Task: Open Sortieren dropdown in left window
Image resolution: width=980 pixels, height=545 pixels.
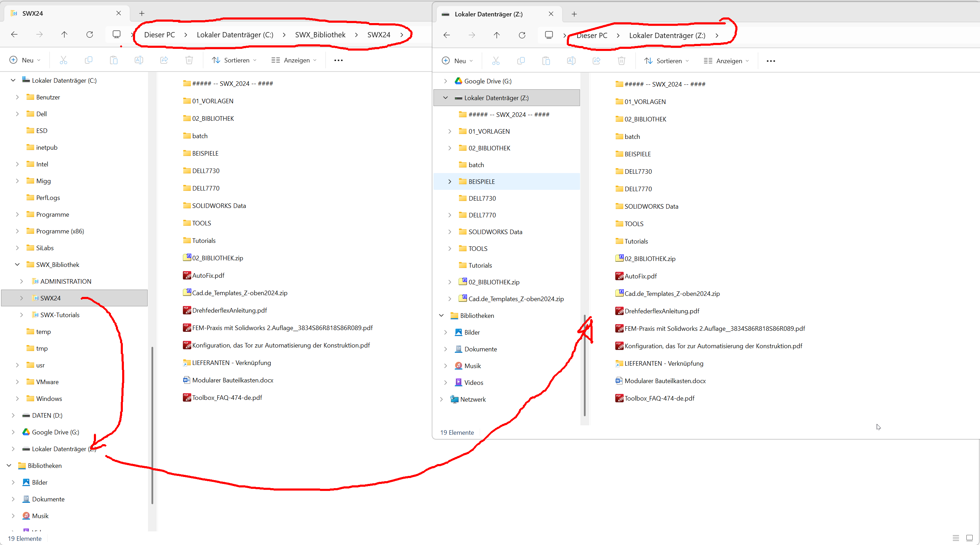Action: [234, 60]
